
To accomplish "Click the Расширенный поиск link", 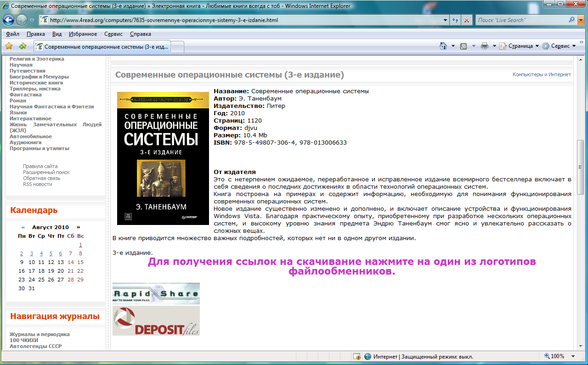I will coord(46,172).
